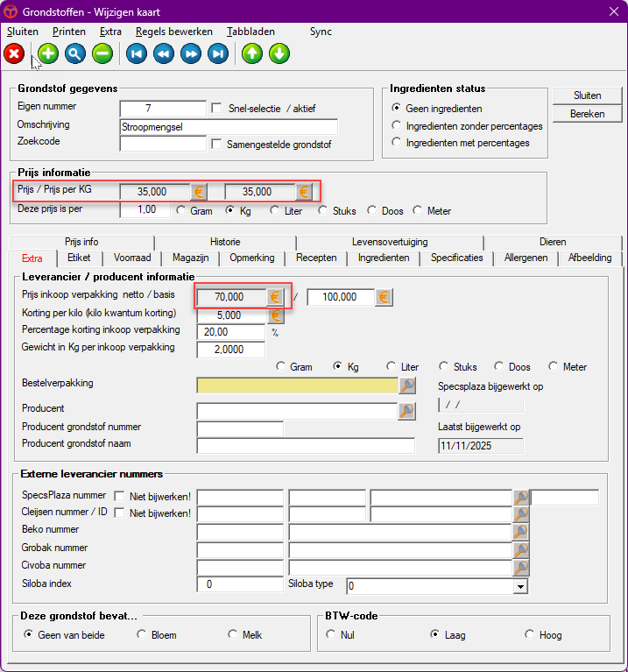This screenshot has height=672, width=628.
Task: Open the Historie tab
Action: [x=225, y=242]
